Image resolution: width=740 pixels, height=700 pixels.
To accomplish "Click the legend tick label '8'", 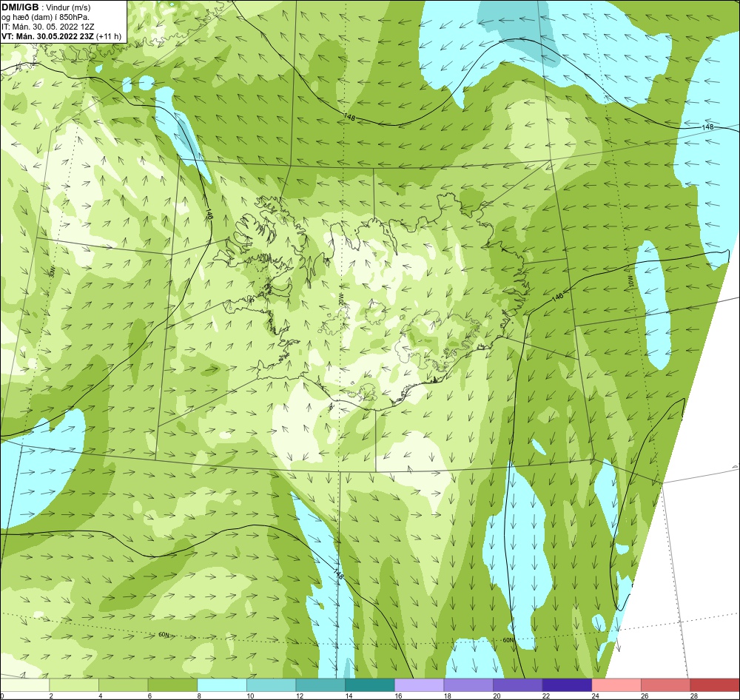I will coord(199,696).
